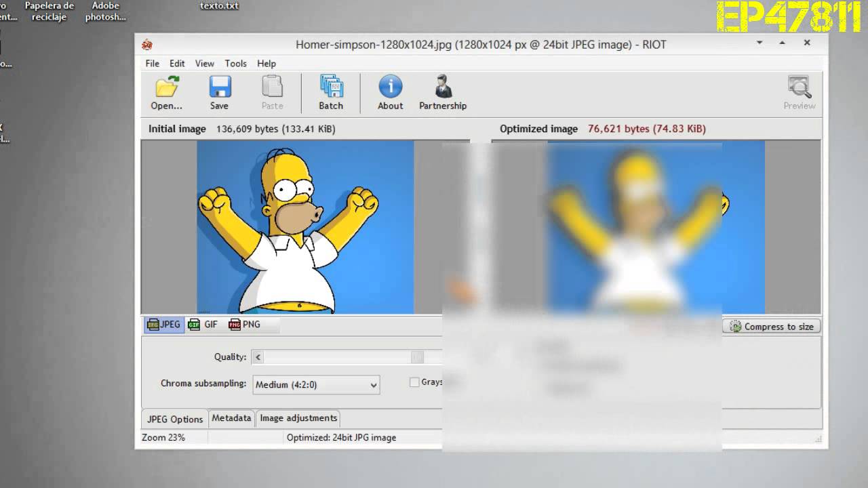Screen dimensions: 868x488
Task: Switch to the JPEG Options tab
Action: (x=175, y=419)
